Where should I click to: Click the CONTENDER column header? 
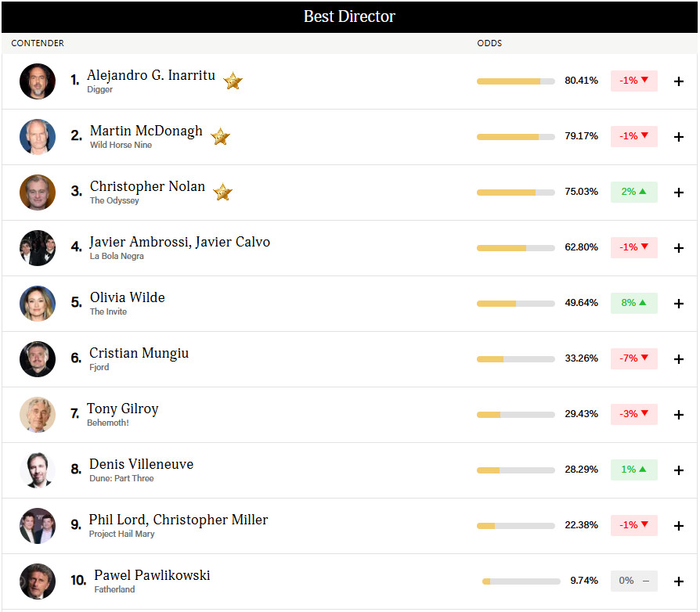(38, 43)
